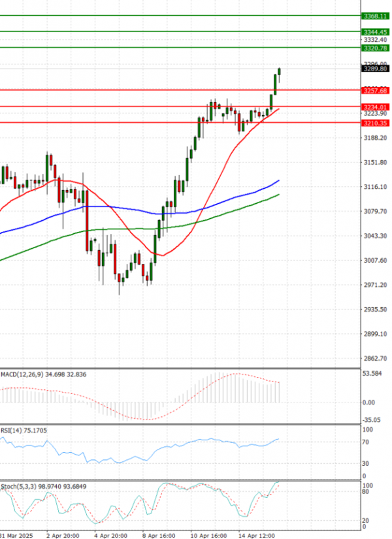Screen dimensions: 392x539
Task: Select the 4 Apr 20:00 time marker
Action: (112, 534)
